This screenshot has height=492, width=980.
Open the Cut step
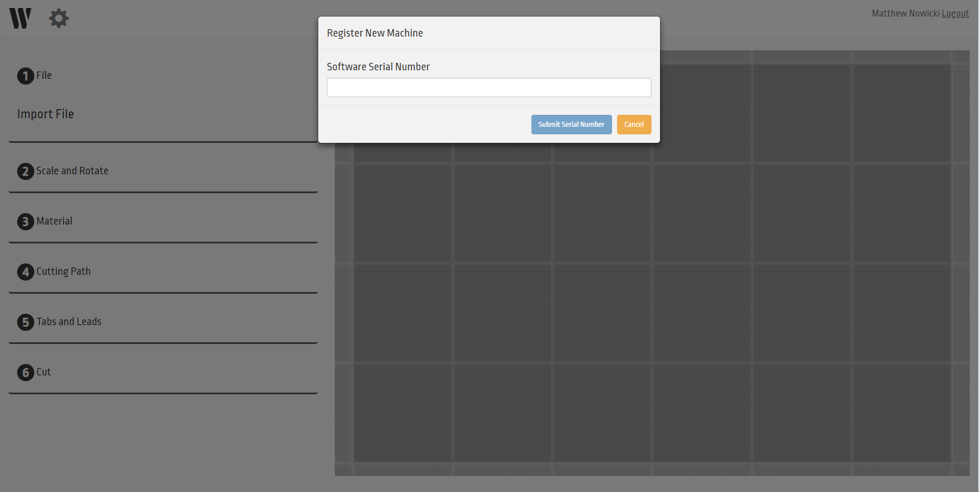click(44, 372)
